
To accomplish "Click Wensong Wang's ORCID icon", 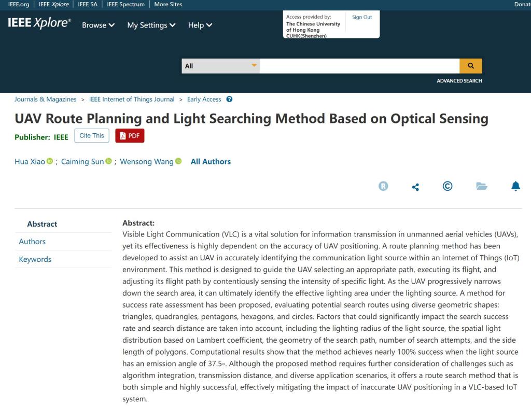I will click(x=178, y=162).
